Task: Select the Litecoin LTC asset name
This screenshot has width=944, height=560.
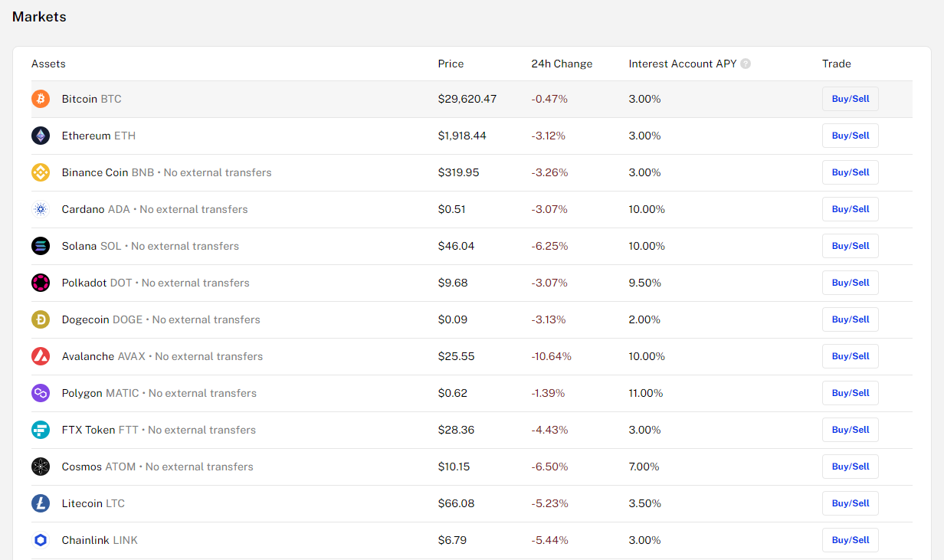Action: coord(93,503)
